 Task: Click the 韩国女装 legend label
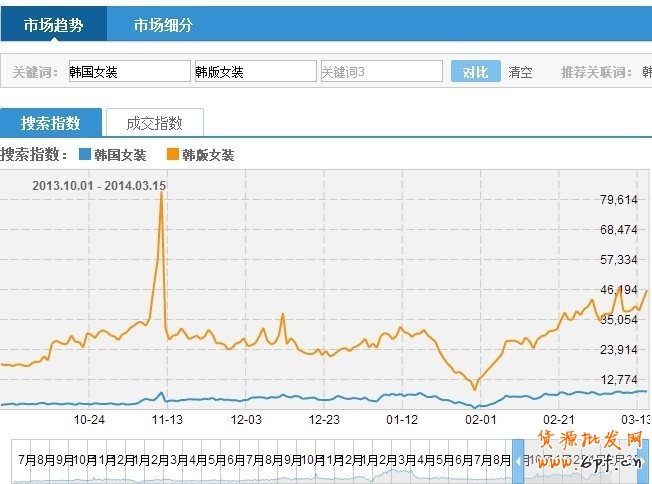[x=120, y=155]
